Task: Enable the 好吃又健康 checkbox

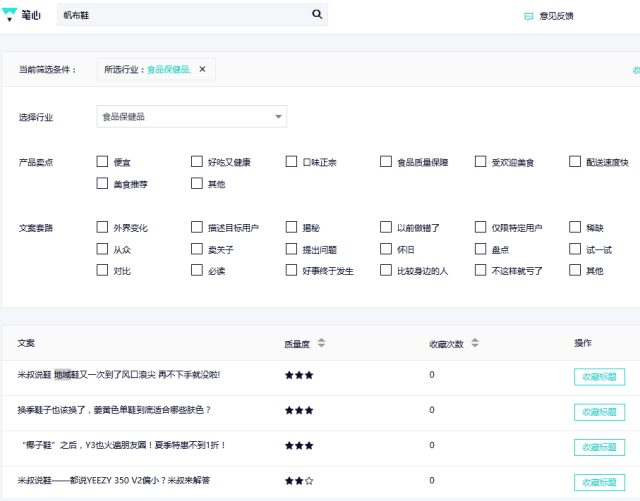Action: point(197,161)
